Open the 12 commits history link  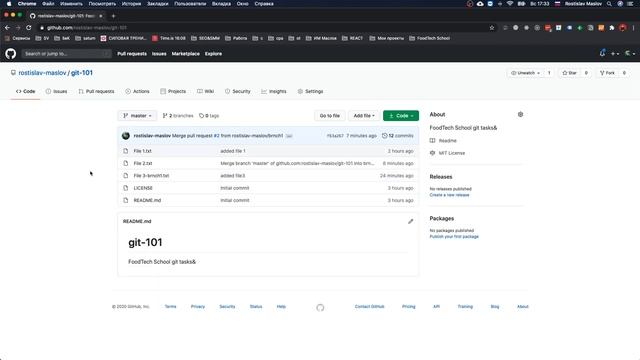(398, 136)
